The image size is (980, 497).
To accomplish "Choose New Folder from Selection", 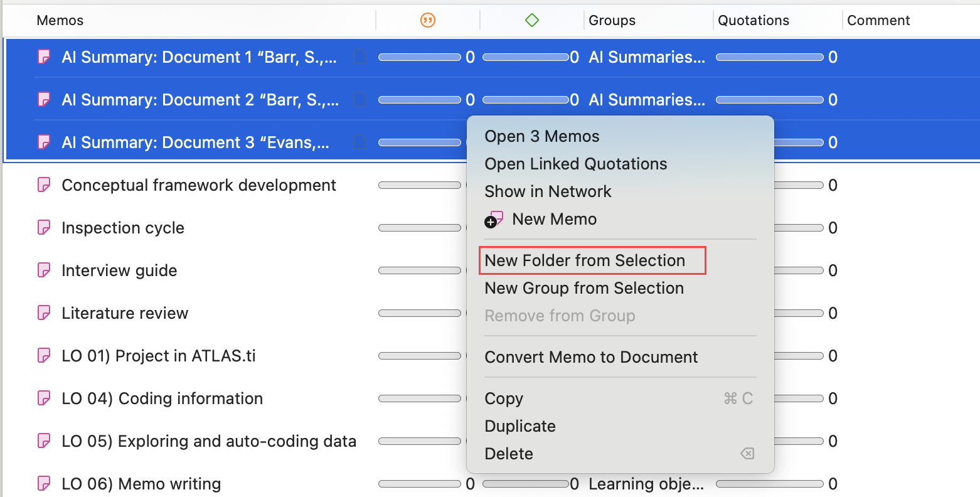I will coord(585,260).
